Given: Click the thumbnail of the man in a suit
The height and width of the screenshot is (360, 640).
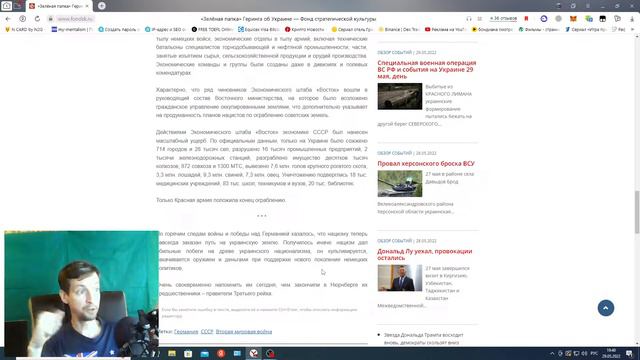Looking at the screenshot, I should click(400, 278).
